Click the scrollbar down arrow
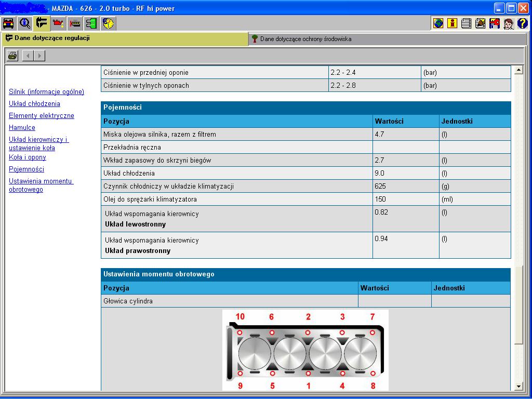Viewport: 532px width, 399px height. coord(518,386)
